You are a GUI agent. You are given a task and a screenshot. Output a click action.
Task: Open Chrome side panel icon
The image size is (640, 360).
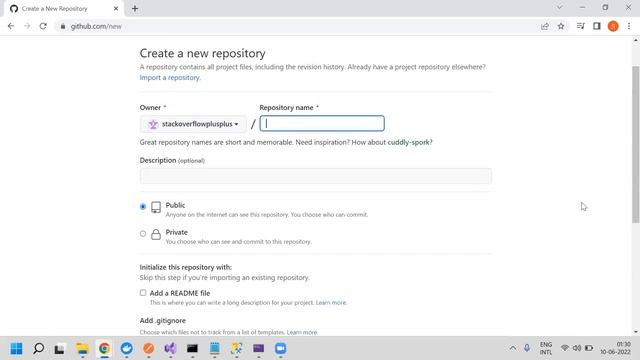click(597, 26)
